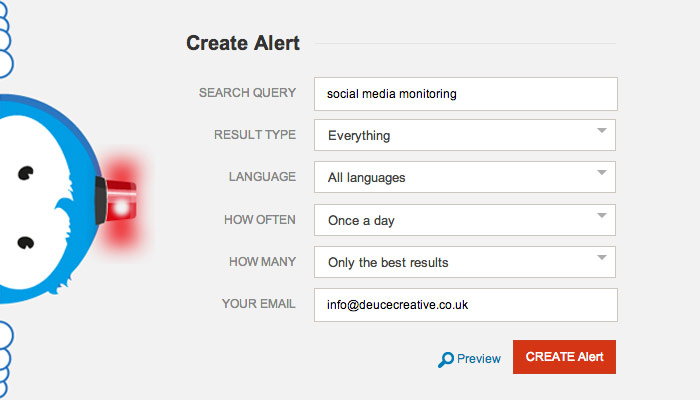Open the 'Once a day' frequency selector
The image size is (700, 400).
(465, 220)
